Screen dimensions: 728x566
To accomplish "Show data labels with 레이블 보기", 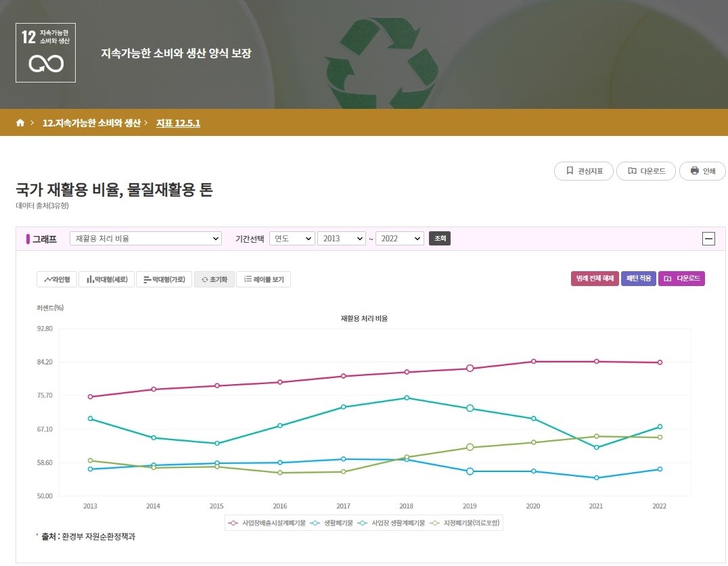I will pyautogui.click(x=263, y=279).
